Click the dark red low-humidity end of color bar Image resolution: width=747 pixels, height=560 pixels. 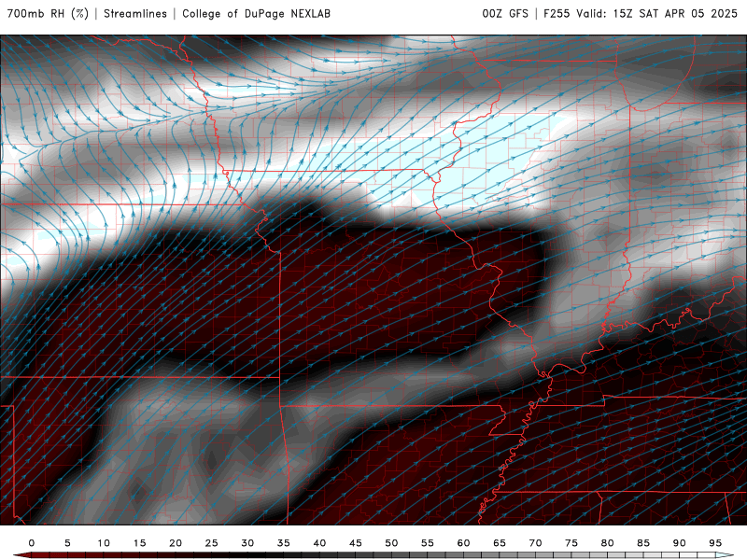click(21, 556)
